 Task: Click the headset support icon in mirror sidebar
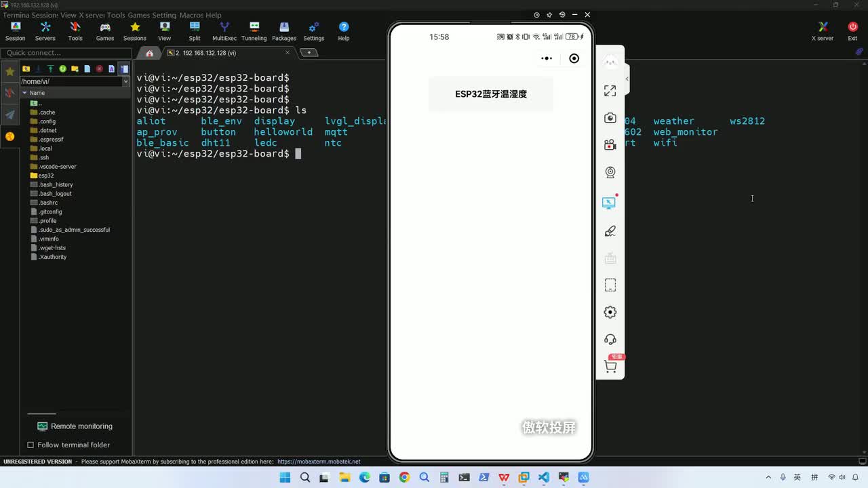click(x=610, y=340)
